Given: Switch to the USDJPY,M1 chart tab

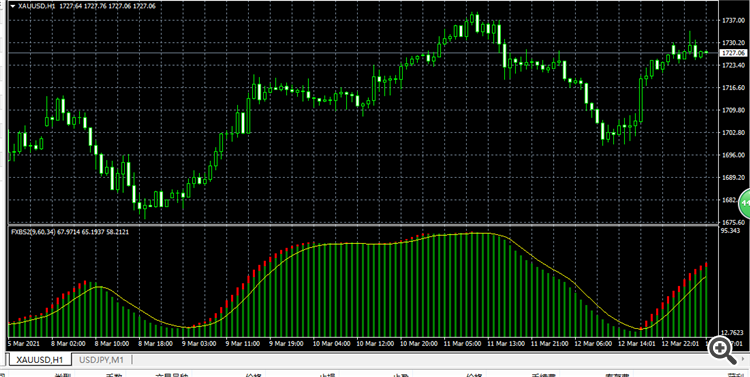Looking at the screenshot, I should (101, 359).
